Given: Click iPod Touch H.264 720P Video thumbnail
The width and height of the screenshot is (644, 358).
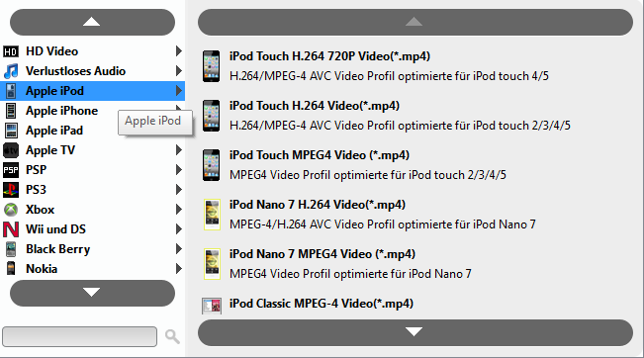Looking at the screenshot, I should [x=211, y=66].
